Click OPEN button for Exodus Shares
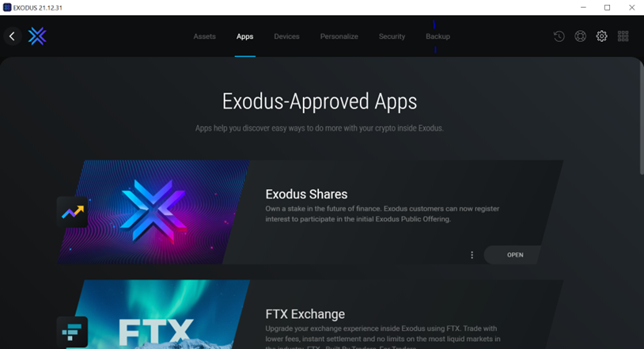The width and height of the screenshot is (644, 349). (513, 255)
